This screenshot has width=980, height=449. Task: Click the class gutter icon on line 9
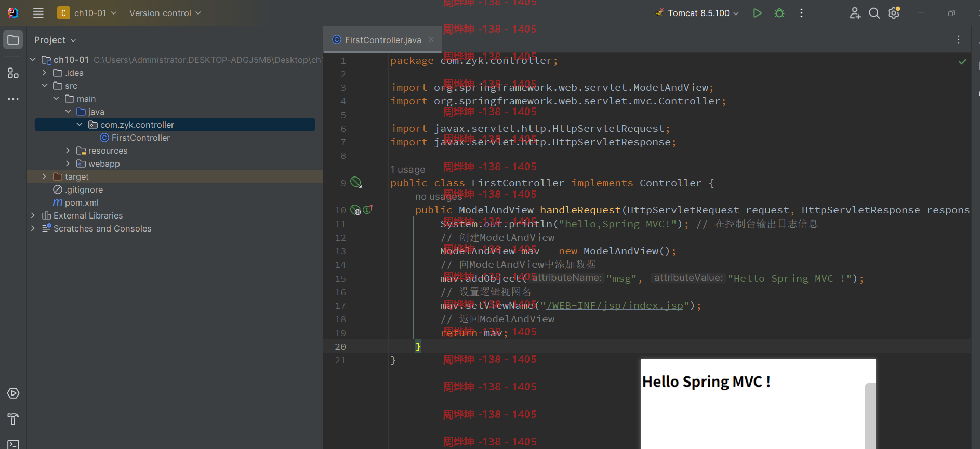(355, 182)
